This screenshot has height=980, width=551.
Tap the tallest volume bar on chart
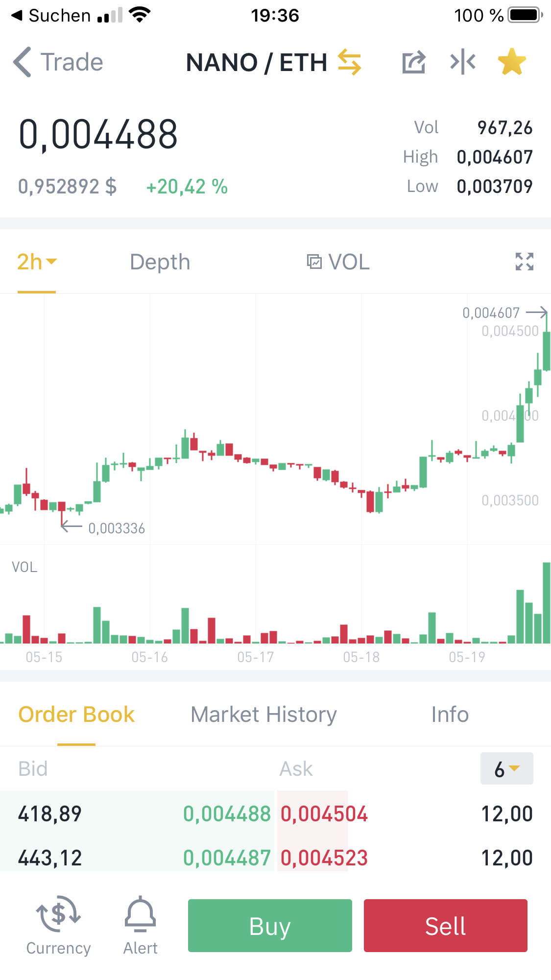point(547,603)
